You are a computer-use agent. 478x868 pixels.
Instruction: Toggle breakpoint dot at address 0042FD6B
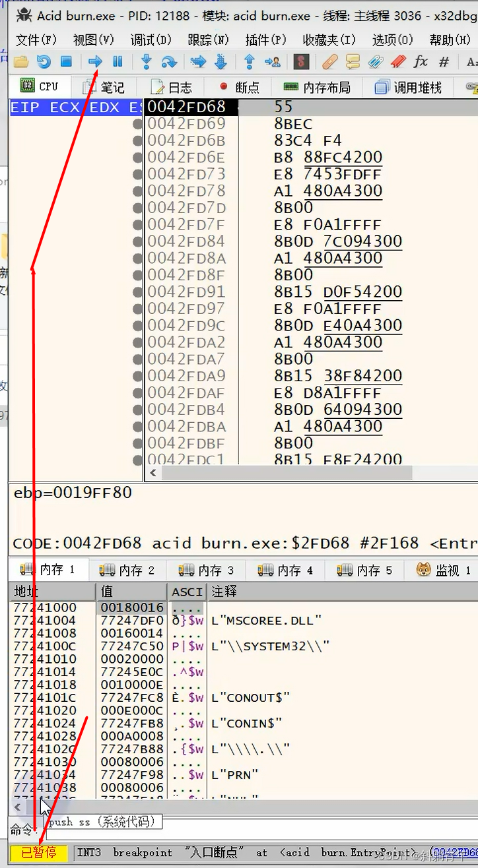click(137, 140)
